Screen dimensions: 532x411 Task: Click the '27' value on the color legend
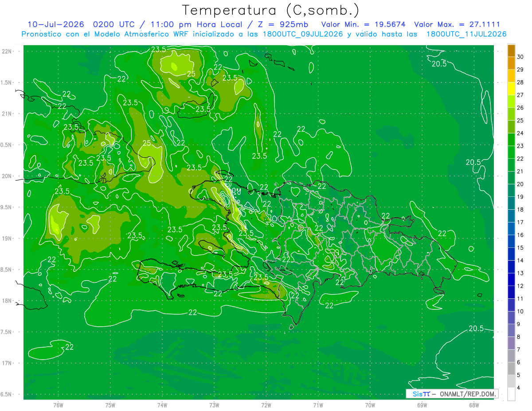[x=520, y=95]
